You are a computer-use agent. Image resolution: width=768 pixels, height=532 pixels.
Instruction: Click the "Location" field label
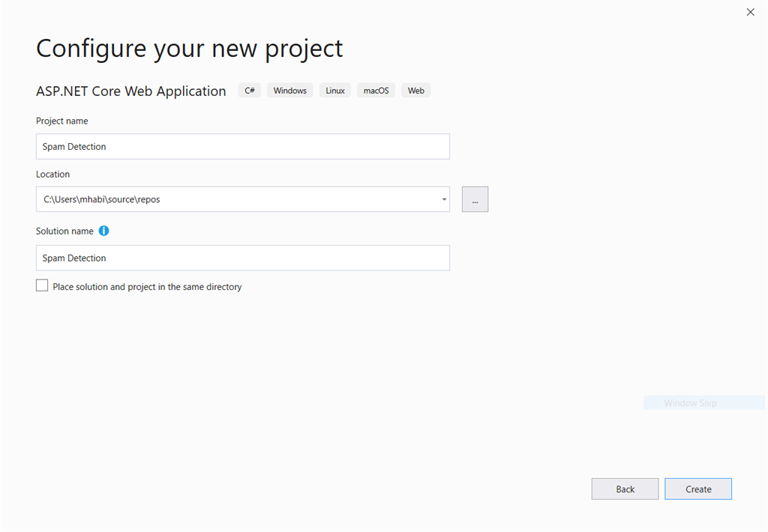[x=53, y=175]
